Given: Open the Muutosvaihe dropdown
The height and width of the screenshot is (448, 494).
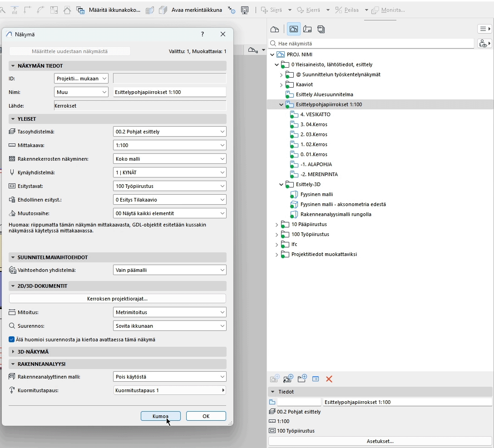Looking at the screenshot, I should click(169, 213).
